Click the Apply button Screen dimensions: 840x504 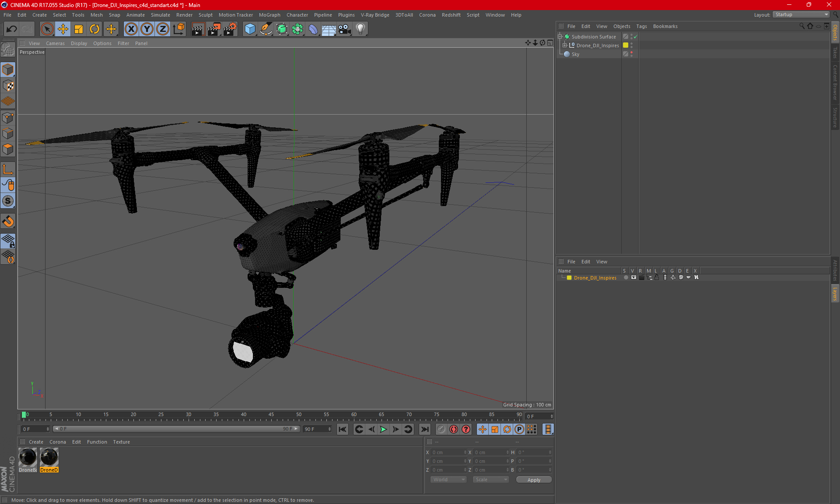[534, 480]
